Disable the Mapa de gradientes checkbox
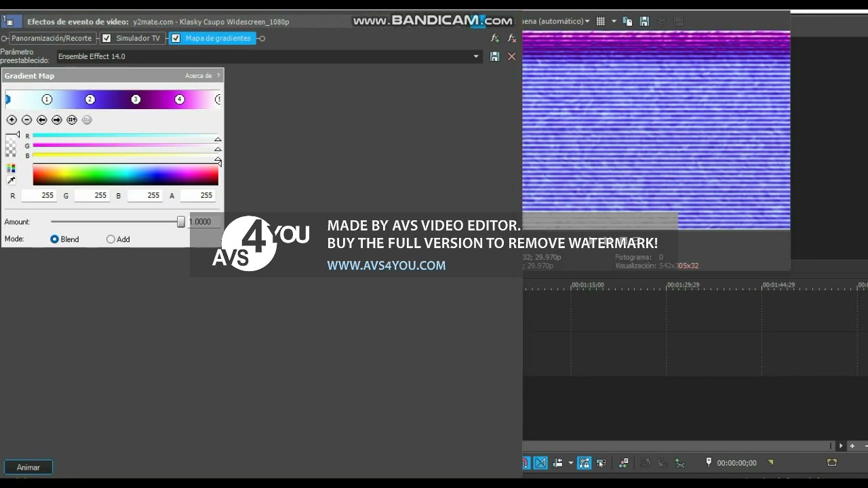This screenshot has height=488, width=868. (176, 39)
